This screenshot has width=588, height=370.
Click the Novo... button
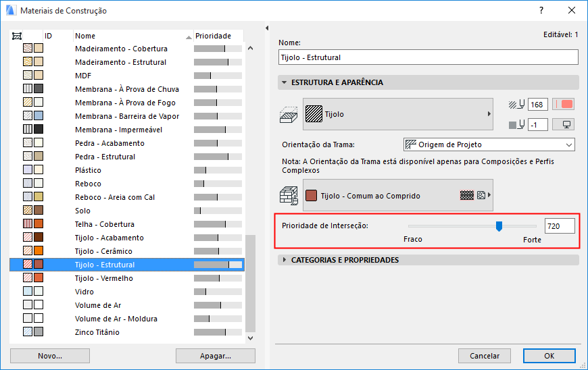pyautogui.click(x=50, y=356)
